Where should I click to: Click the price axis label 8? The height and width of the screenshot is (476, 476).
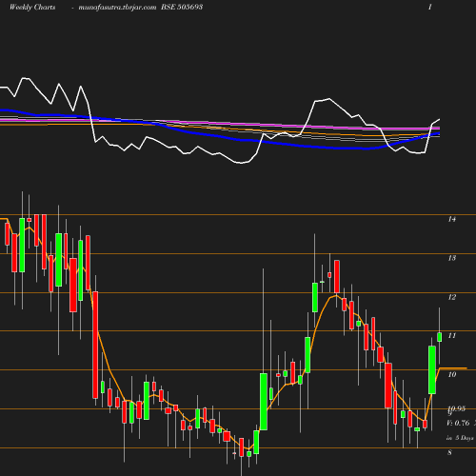(449, 452)
